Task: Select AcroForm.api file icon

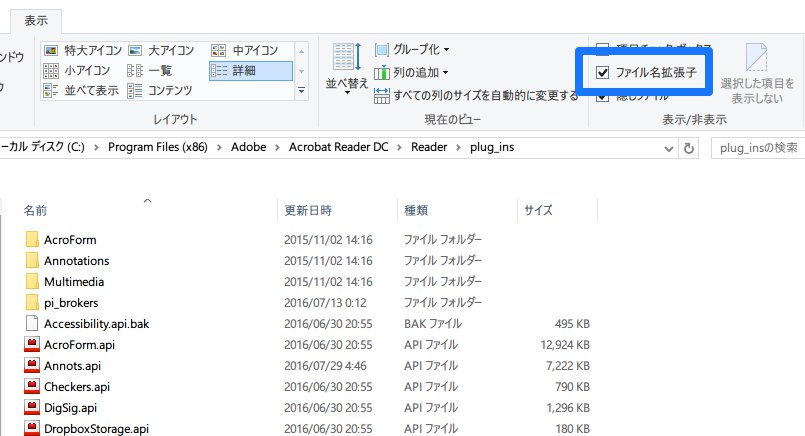Action: coord(32,345)
